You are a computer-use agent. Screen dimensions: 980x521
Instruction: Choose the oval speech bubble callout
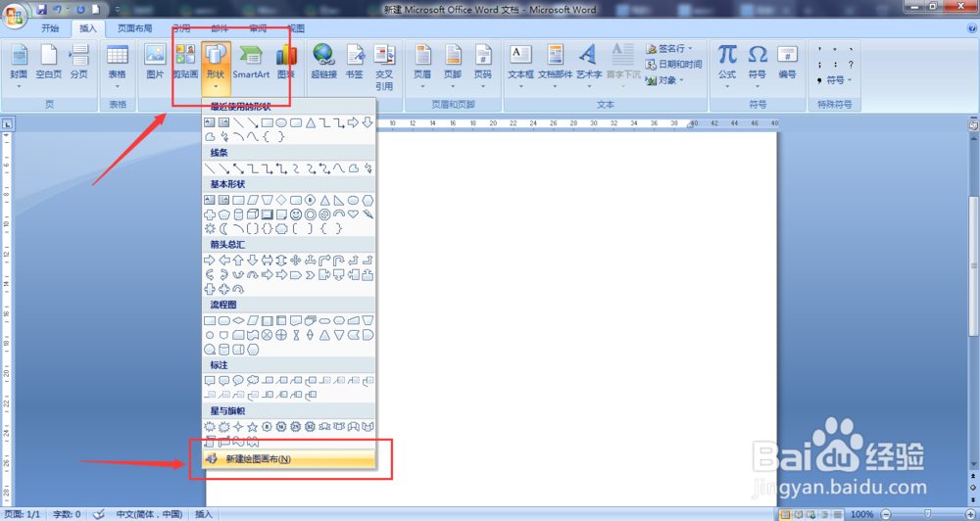(x=238, y=380)
